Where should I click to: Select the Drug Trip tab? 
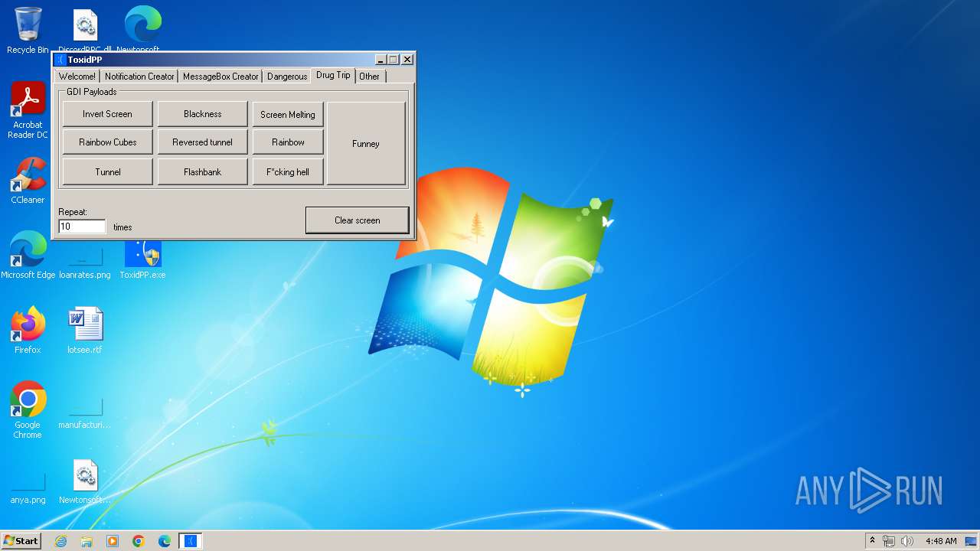[333, 75]
